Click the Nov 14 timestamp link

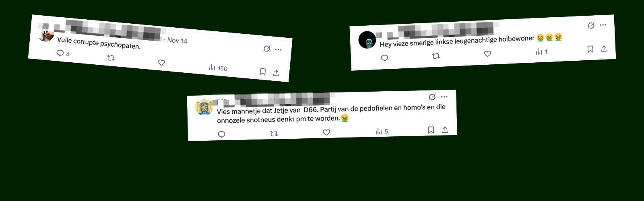pos(177,41)
